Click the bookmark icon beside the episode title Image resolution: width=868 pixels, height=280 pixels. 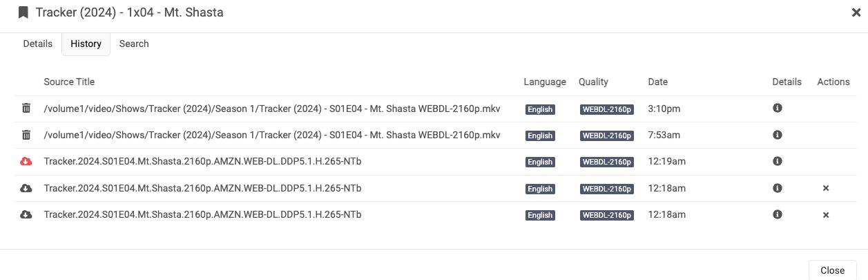23,12
